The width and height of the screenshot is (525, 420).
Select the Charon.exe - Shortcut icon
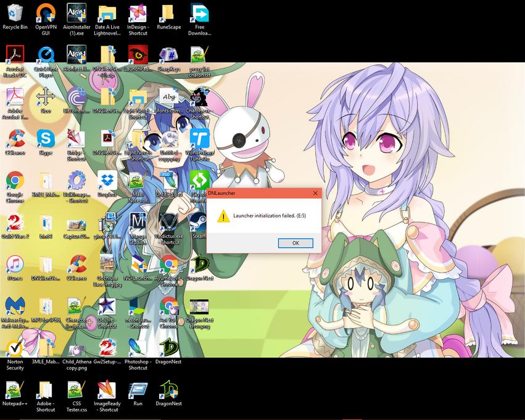click(199, 96)
